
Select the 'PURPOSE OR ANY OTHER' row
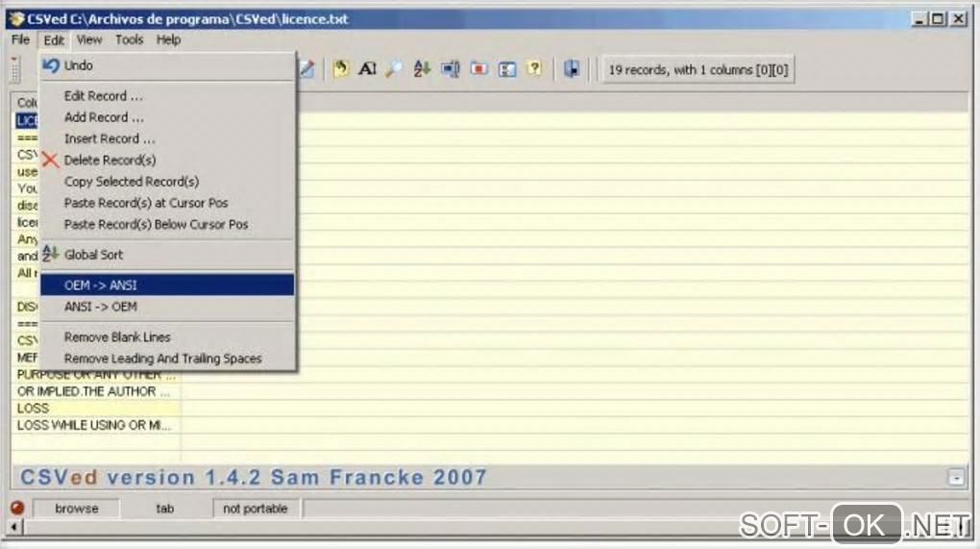click(x=96, y=375)
